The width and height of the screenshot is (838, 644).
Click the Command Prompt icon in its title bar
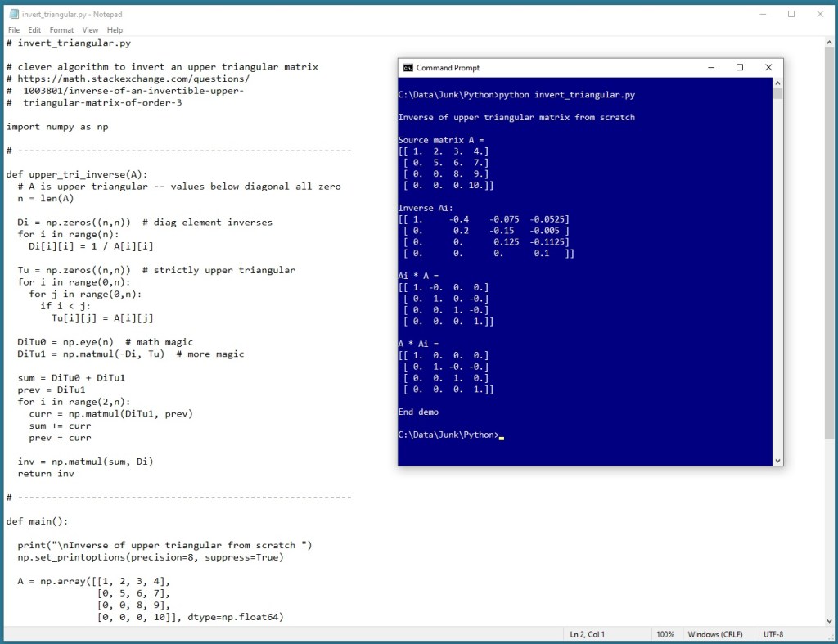407,67
